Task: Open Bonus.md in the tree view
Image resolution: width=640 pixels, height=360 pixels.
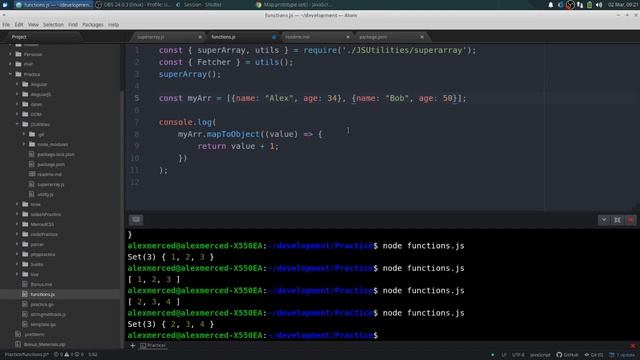Action: coord(41,284)
